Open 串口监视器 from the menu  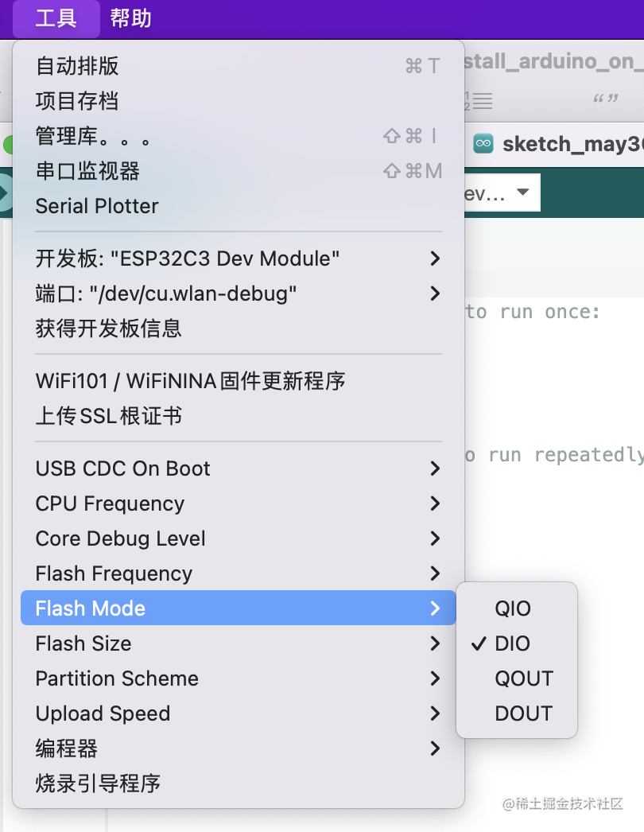coord(239,171)
